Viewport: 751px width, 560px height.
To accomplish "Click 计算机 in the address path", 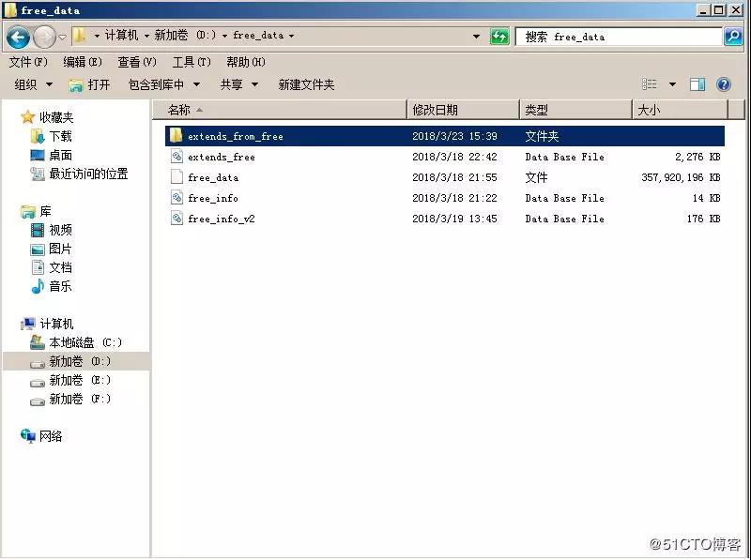I will click(x=121, y=36).
